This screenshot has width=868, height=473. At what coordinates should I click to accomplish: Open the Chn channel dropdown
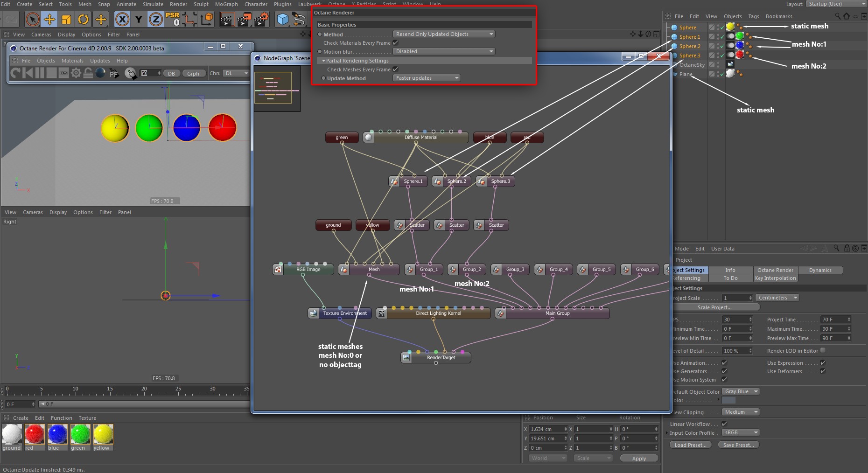coord(236,73)
